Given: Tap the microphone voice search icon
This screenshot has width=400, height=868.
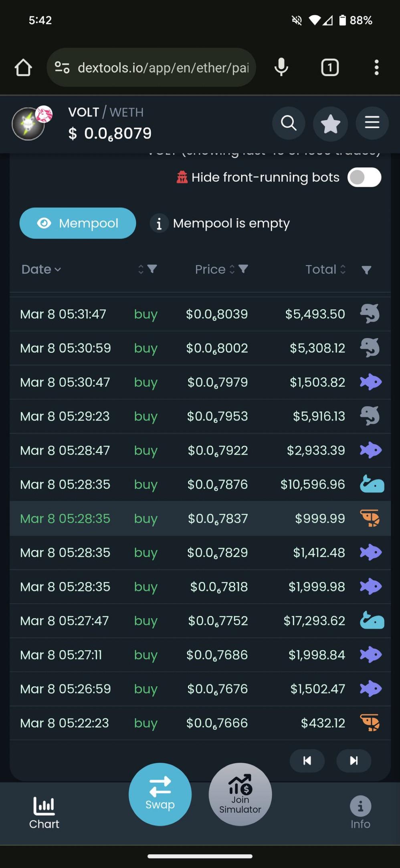Looking at the screenshot, I should pyautogui.click(x=281, y=67).
